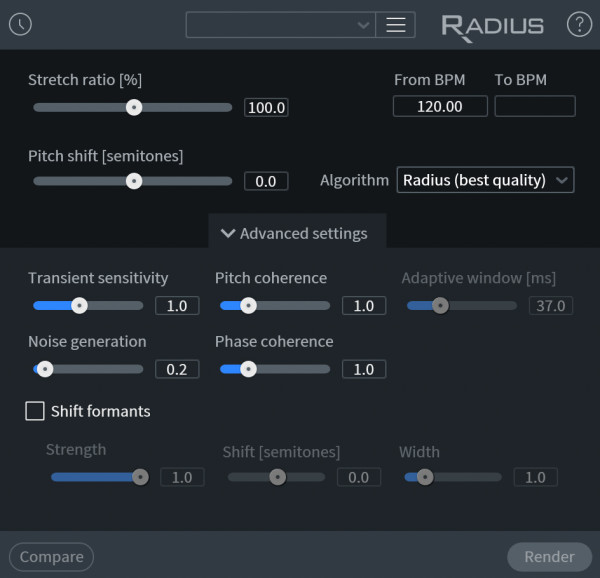The width and height of the screenshot is (600, 578).
Task: Click the Pitch shift slider handle
Action: [x=133, y=181]
